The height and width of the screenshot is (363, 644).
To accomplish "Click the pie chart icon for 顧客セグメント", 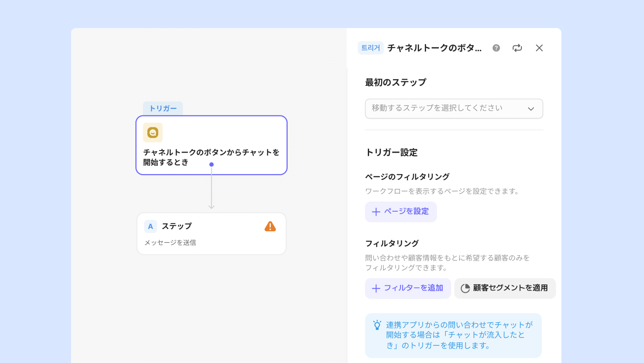I will tap(465, 288).
